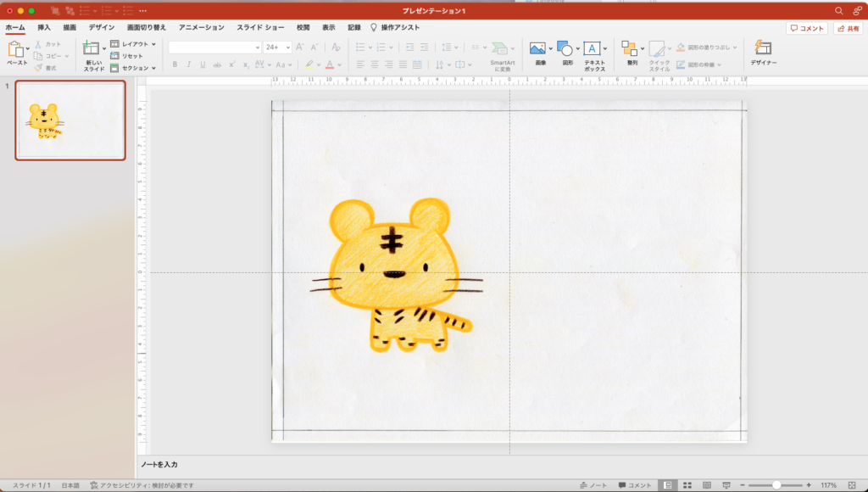Switch to slide sorter view icon
This screenshot has height=492, width=868.
click(687, 485)
